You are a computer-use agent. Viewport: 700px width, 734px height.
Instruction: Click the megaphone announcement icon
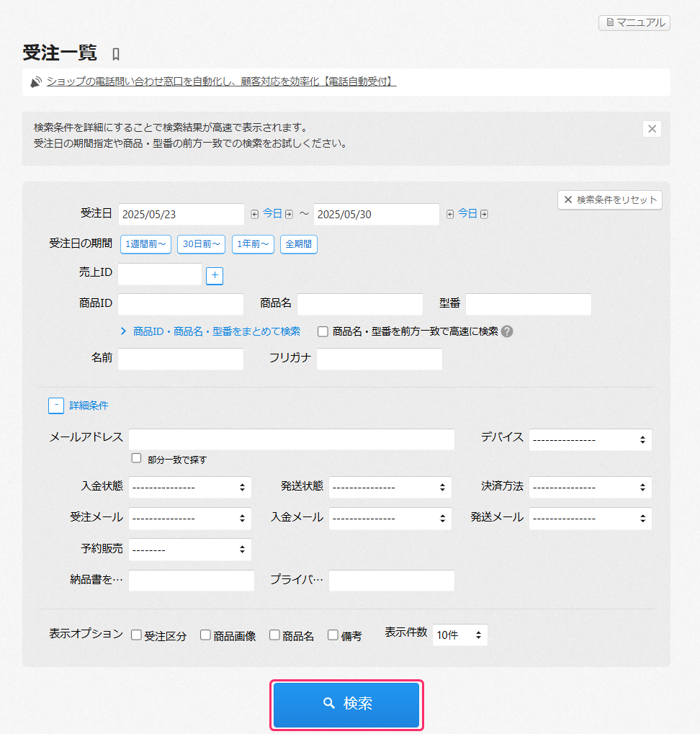(36, 82)
